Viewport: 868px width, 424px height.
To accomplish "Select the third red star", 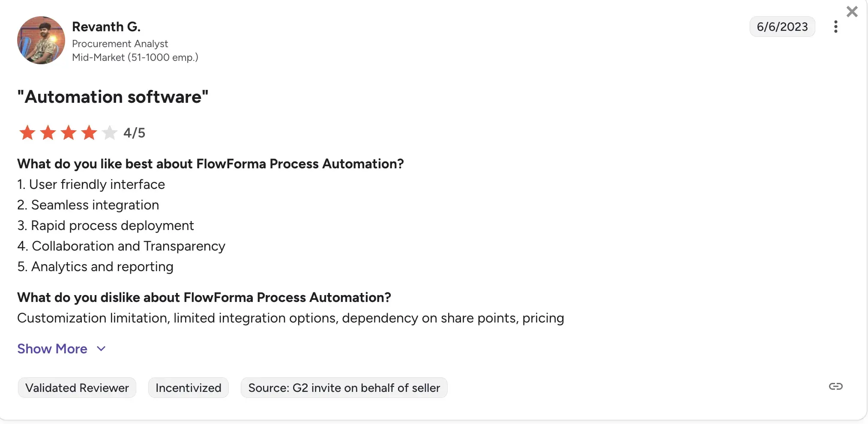I will click(69, 133).
